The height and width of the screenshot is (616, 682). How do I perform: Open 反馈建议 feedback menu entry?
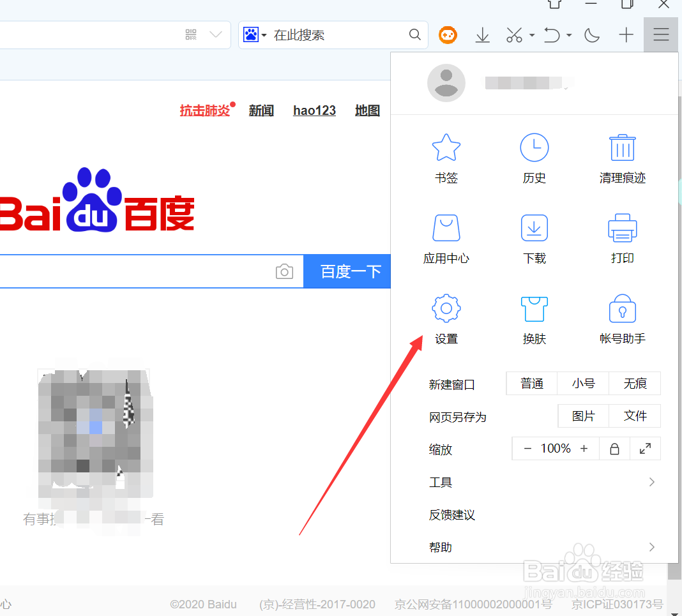coord(451,515)
